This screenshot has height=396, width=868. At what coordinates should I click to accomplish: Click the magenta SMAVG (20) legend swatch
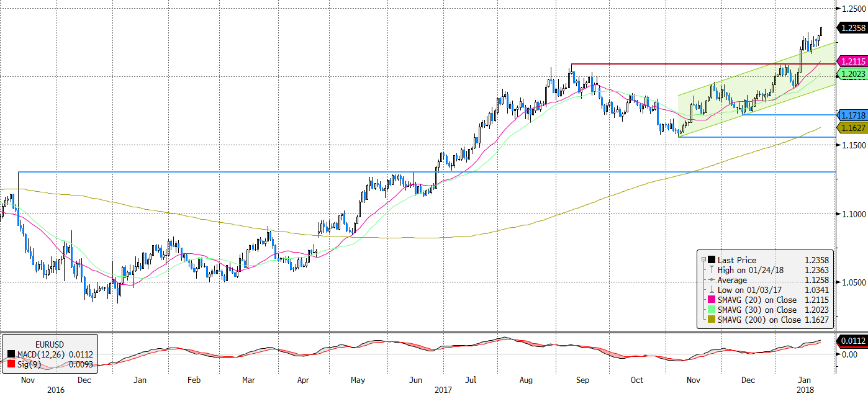[x=711, y=300]
